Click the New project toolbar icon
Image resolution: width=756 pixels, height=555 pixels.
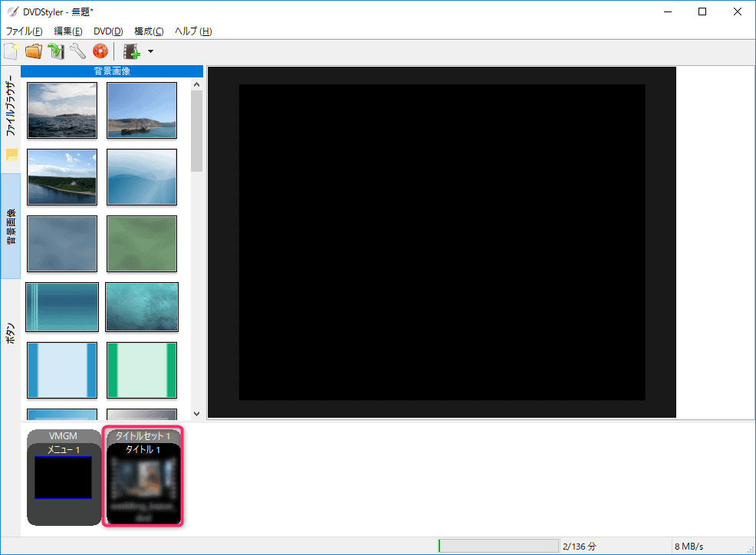coord(11,51)
